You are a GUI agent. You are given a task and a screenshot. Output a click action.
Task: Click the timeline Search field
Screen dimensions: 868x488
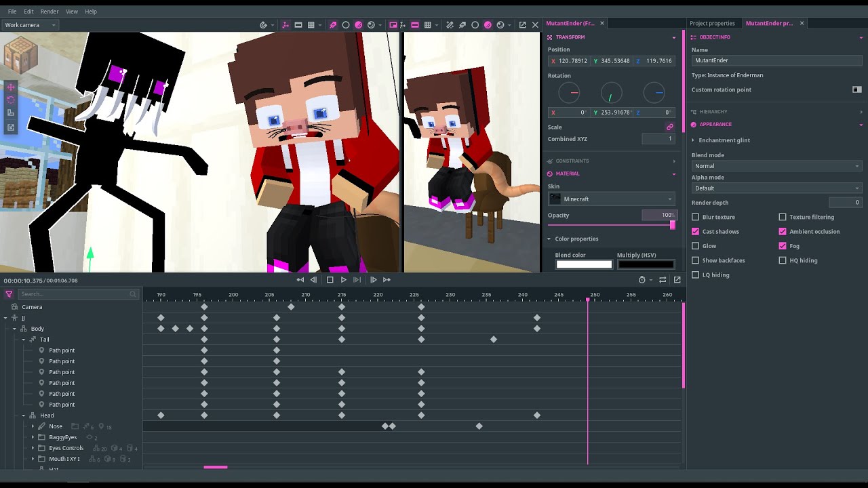pyautogui.click(x=78, y=294)
